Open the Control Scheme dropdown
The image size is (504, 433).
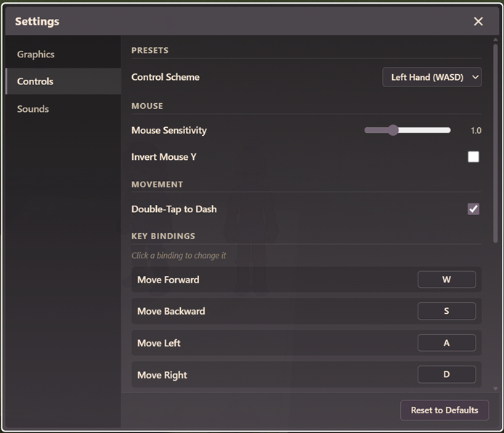[x=431, y=77]
